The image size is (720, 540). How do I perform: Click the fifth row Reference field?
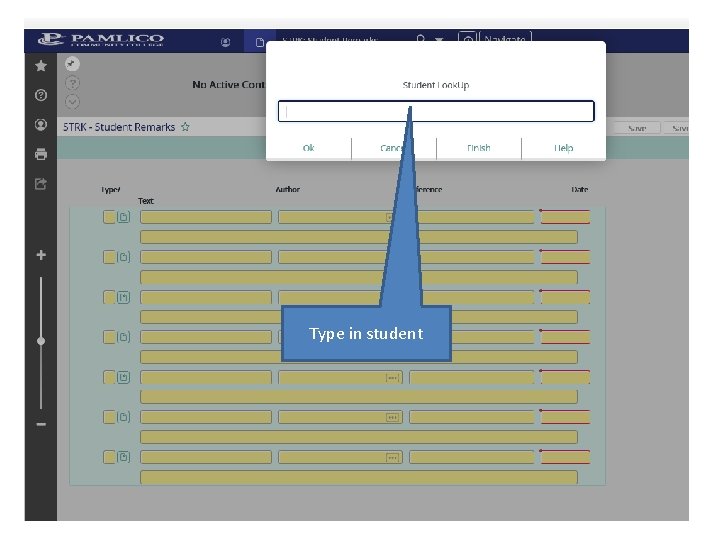coord(472,377)
